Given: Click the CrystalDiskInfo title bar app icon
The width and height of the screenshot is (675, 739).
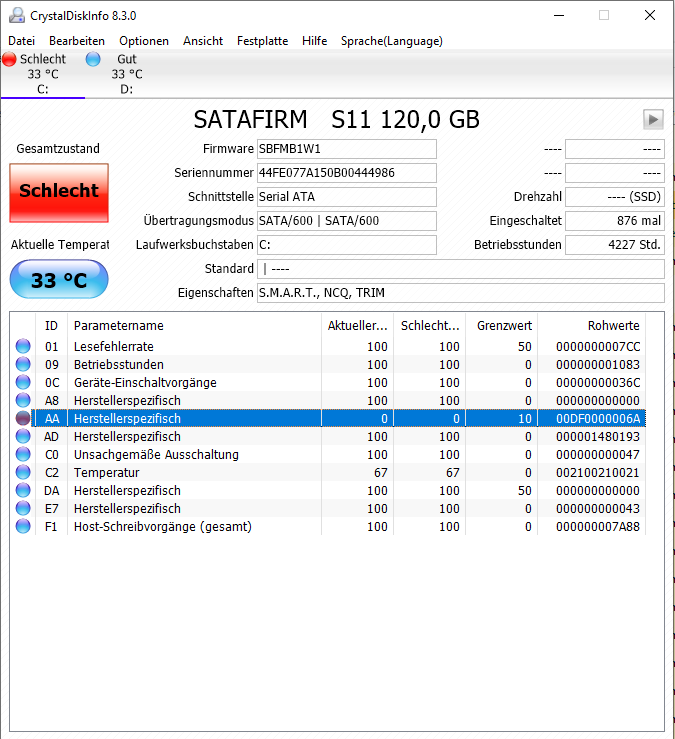Looking at the screenshot, I should point(17,16).
